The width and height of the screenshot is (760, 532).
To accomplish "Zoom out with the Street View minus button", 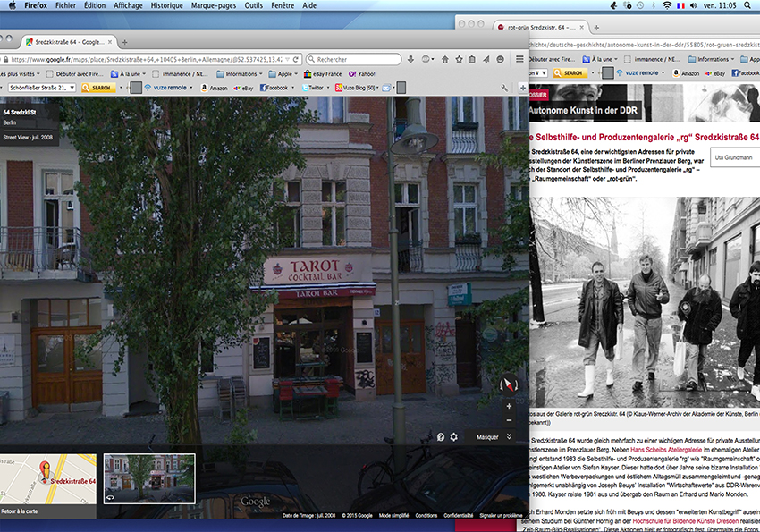I will pyautogui.click(x=509, y=420).
